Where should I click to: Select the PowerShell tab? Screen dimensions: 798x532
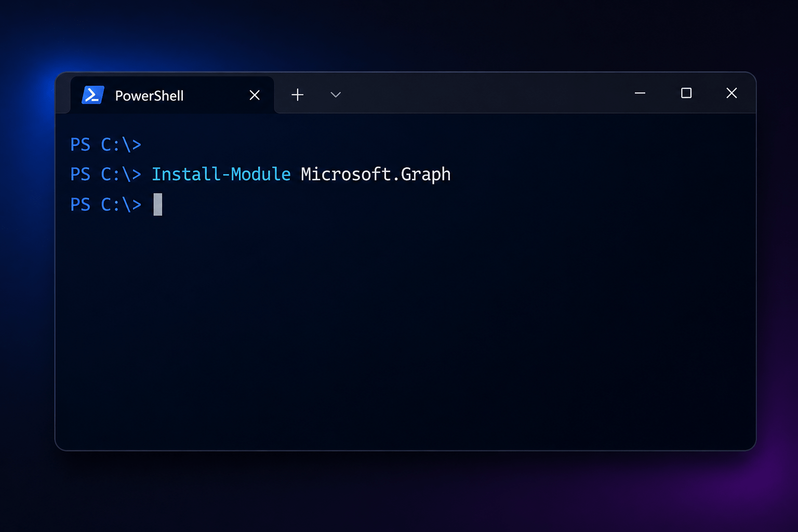pos(172,95)
